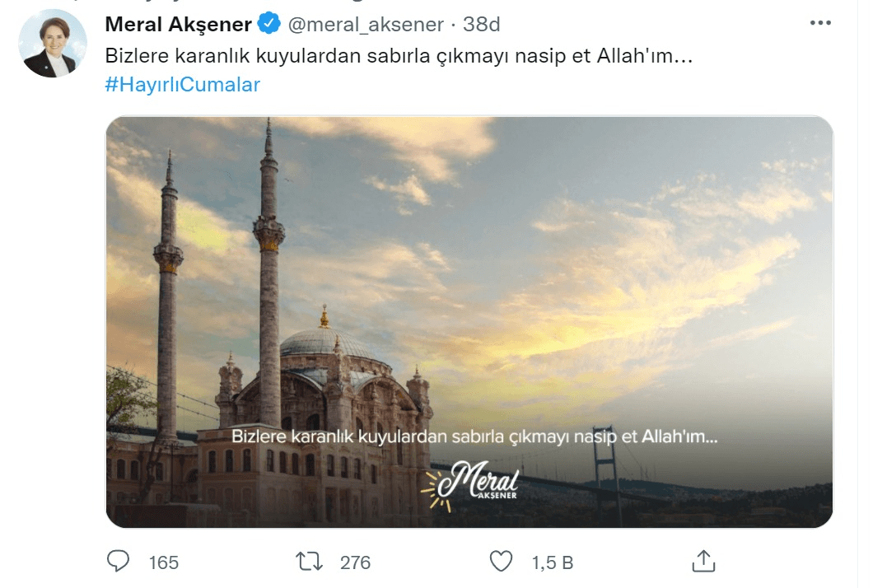Click the reply count 165

(x=164, y=562)
